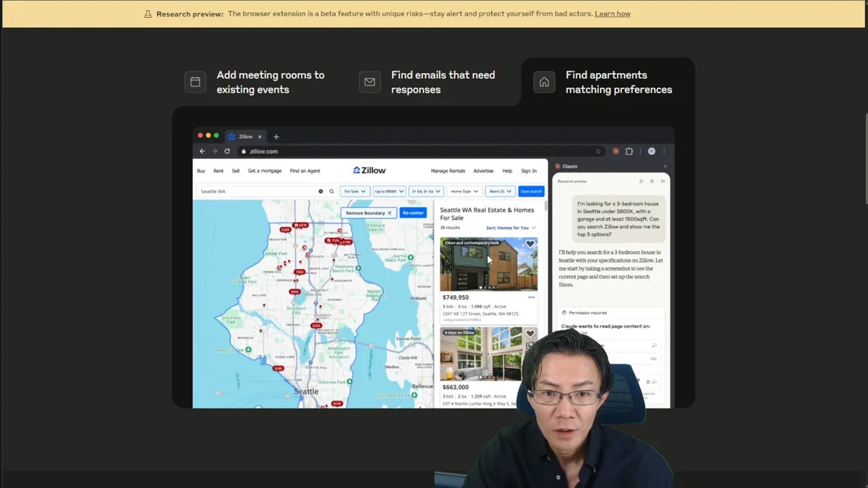Click the envelope icon beside 'Find emails'

pos(370,82)
